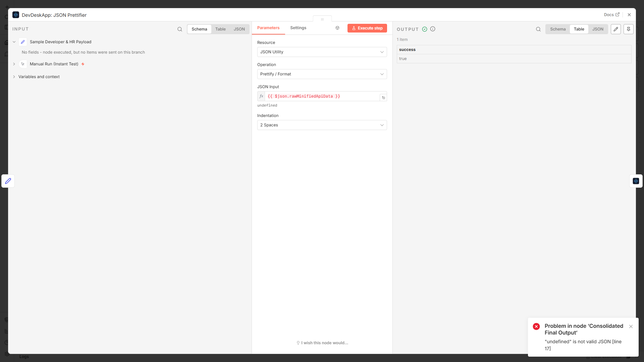Switch input view to Table
This screenshot has height=362, width=644.
point(220,29)
